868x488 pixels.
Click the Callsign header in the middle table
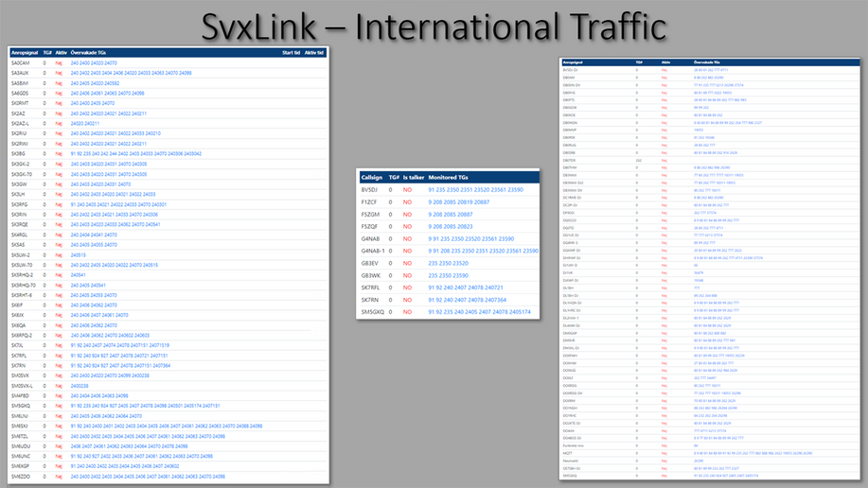[371, 177]
